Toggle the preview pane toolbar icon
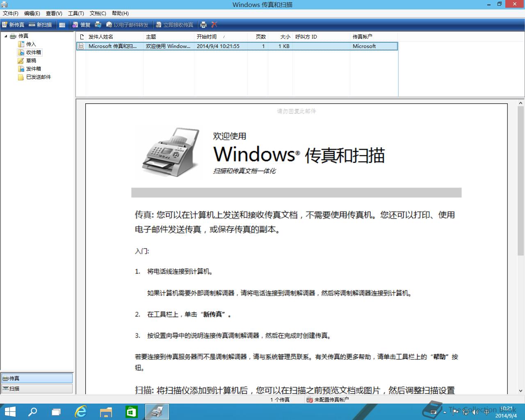This screenshot has width=525, height=420. click(x=62, y=25)
